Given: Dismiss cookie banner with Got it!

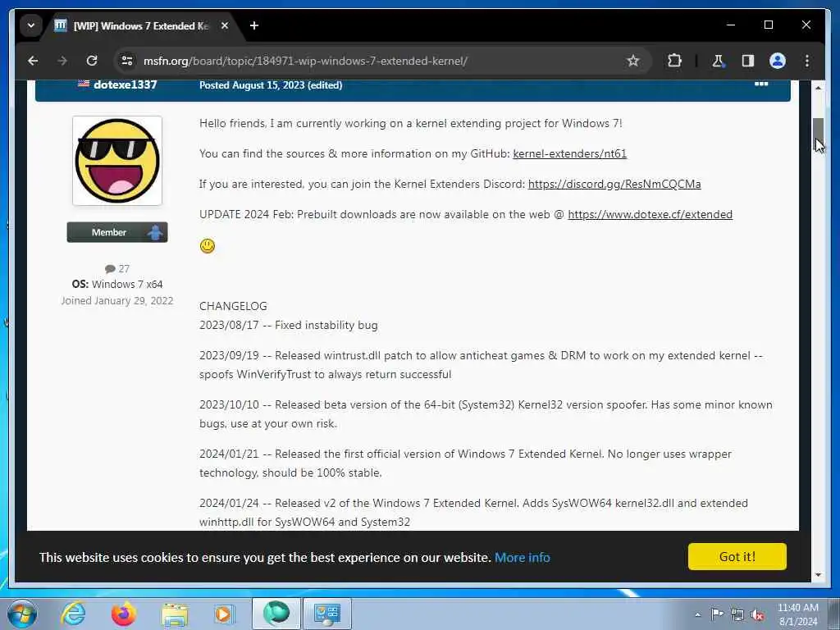Looking at the screenshot, I should 737,557.
